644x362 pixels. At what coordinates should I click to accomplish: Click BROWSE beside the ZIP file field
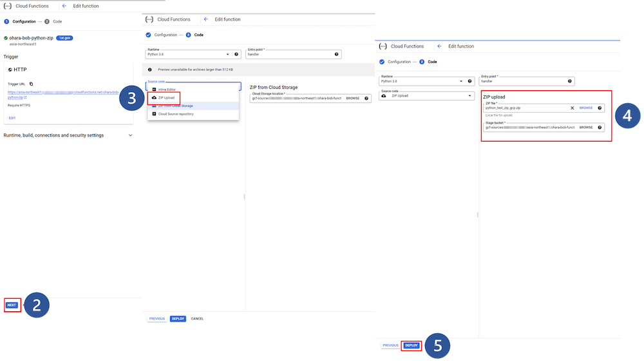[x=586, y=108]
